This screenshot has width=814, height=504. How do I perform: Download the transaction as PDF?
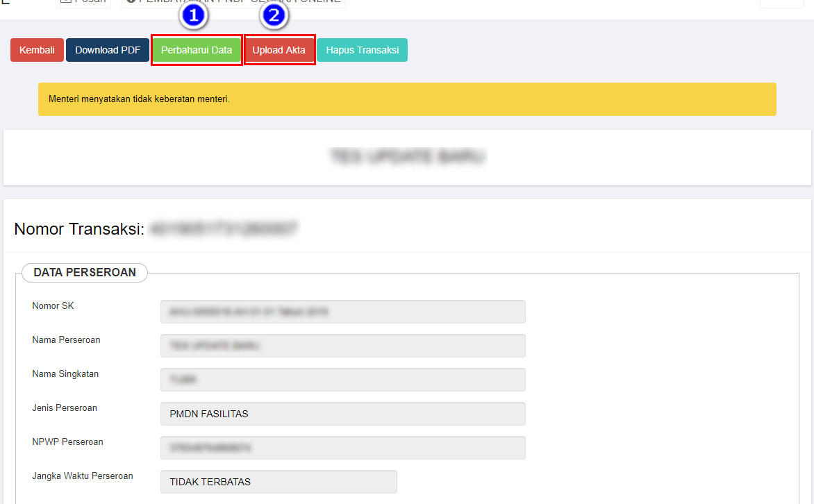108,50
